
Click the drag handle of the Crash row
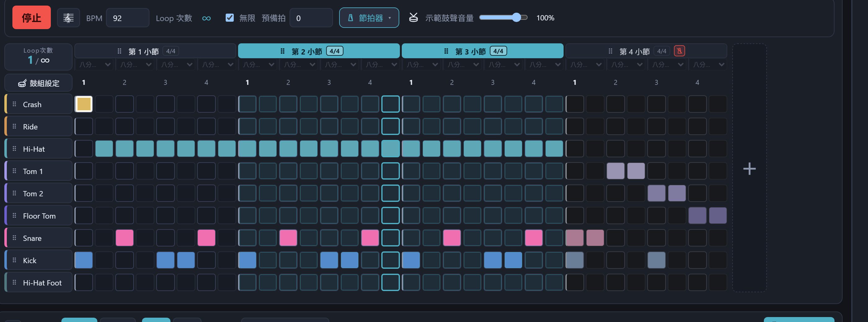(x=14, y=104)
